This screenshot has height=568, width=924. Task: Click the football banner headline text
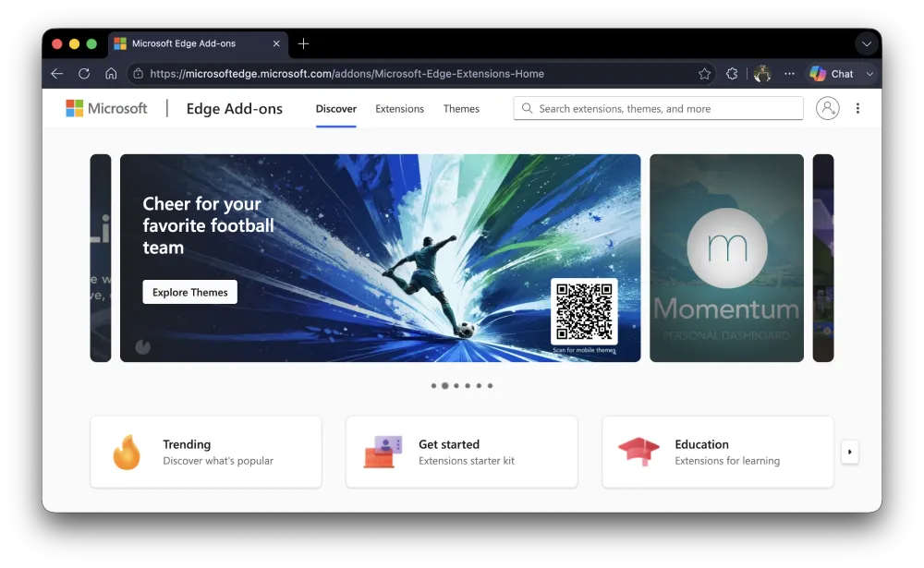(x=208, y=225)
